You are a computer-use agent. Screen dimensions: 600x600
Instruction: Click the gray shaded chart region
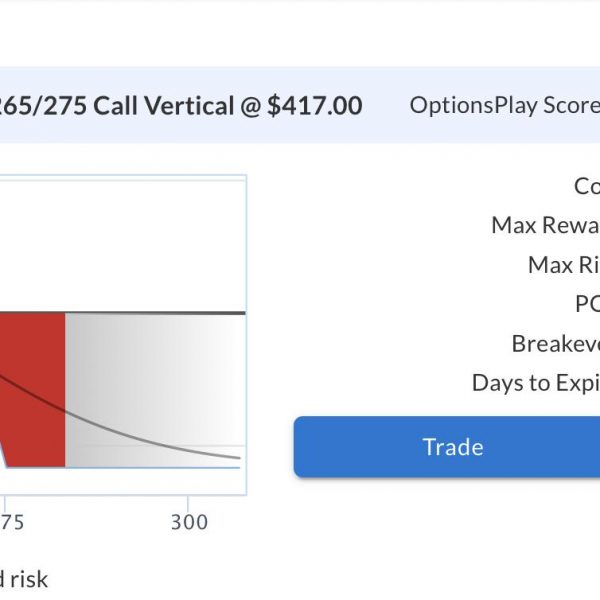click(155, 390)
